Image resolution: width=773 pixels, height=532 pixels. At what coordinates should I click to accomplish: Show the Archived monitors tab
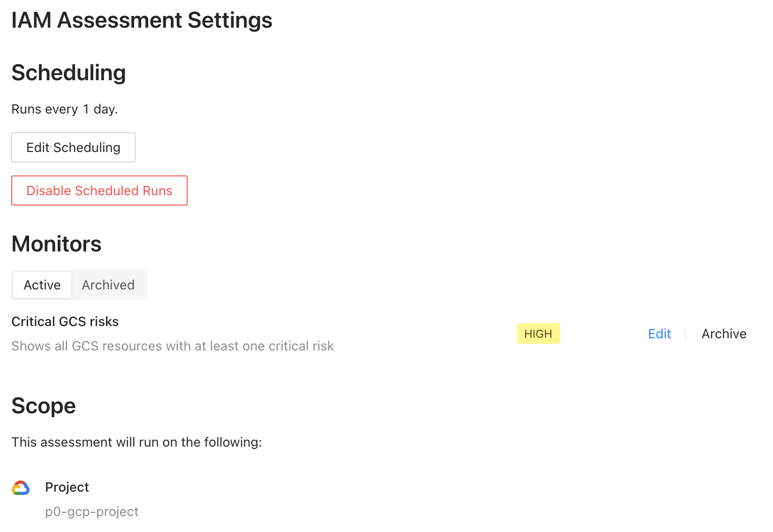(108, 285)
